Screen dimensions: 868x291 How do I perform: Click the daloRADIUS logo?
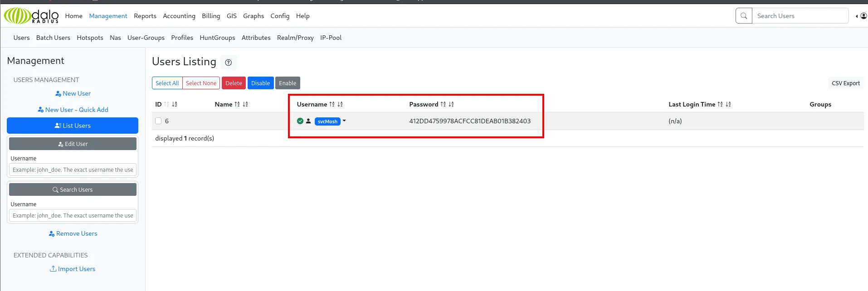tap(31, 16)
